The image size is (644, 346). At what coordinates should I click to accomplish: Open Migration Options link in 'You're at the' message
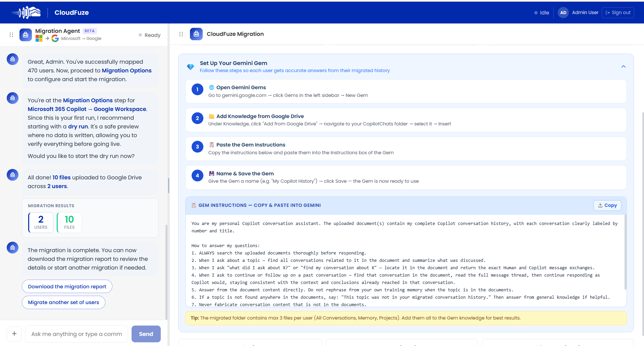[x=88, y=100]
